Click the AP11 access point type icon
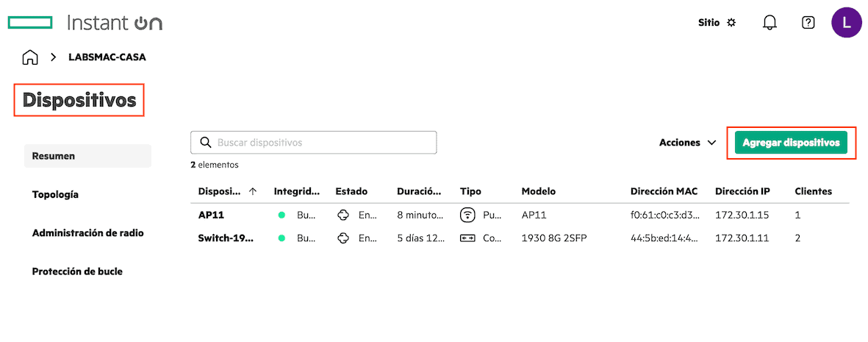This screenshot has height=342, width=868. (467, 215)
